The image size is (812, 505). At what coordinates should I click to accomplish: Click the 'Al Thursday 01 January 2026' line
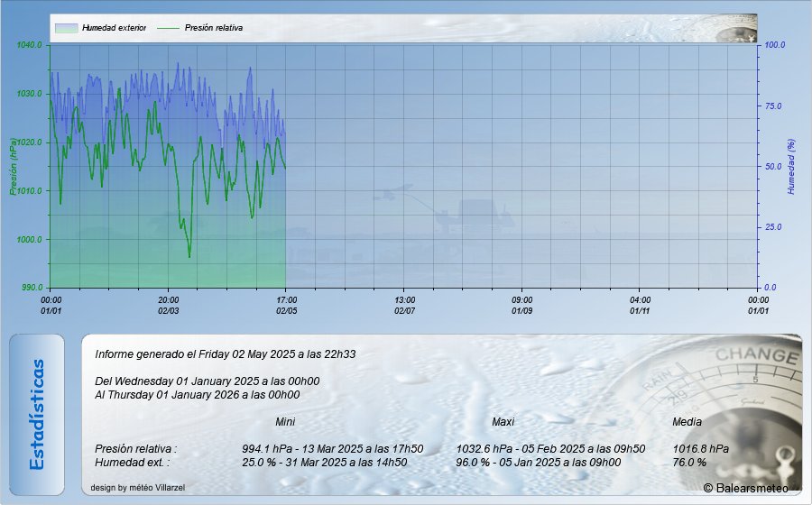point(198,395)
